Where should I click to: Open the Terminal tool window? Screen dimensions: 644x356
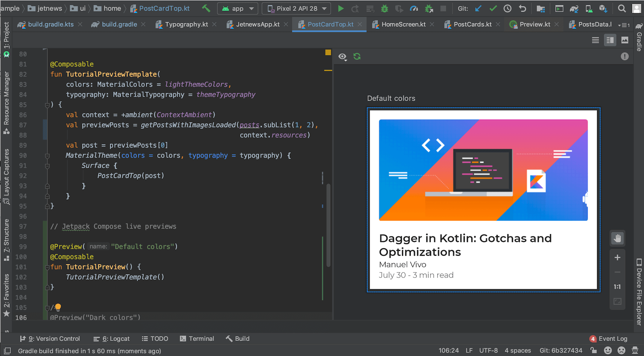(x=197, y=339)
